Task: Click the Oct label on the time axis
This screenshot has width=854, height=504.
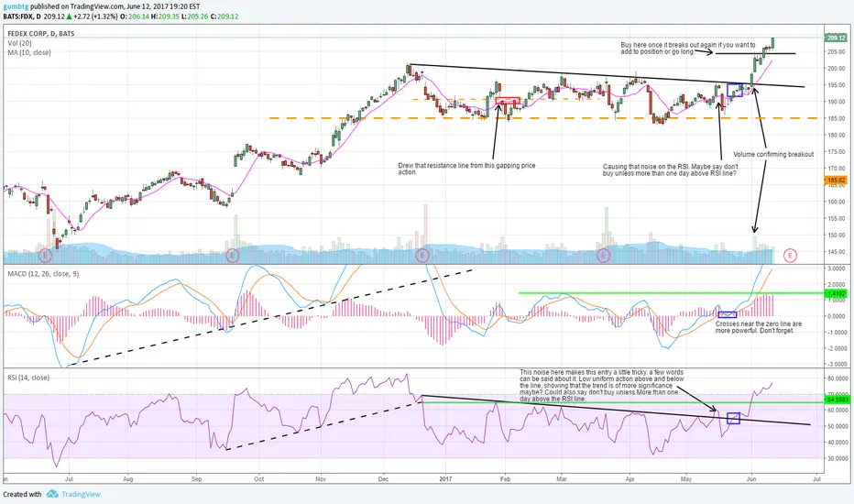Action: tap(258, 479)
